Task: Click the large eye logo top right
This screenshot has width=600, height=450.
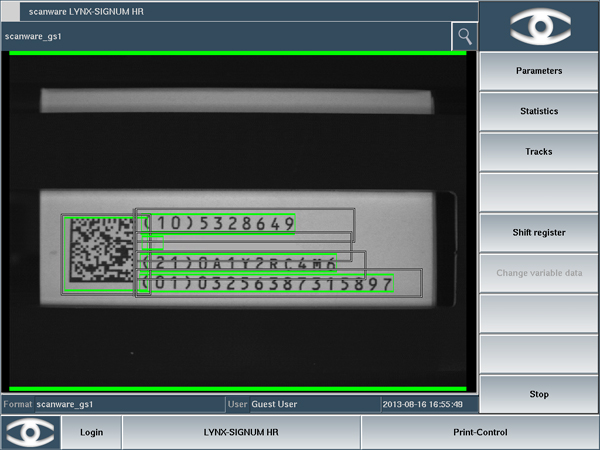Action: (540, 26)
